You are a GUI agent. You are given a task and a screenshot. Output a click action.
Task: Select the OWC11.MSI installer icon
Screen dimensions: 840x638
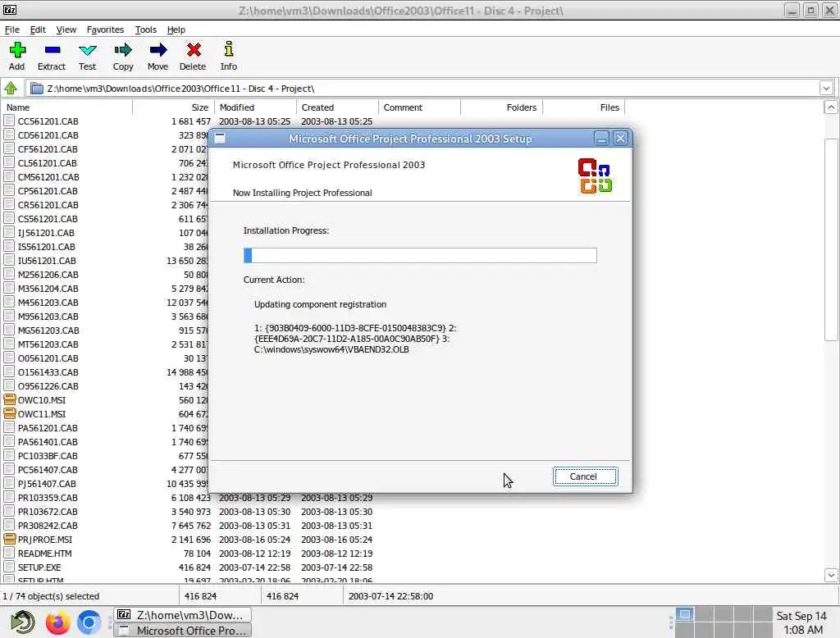(9, 413)
